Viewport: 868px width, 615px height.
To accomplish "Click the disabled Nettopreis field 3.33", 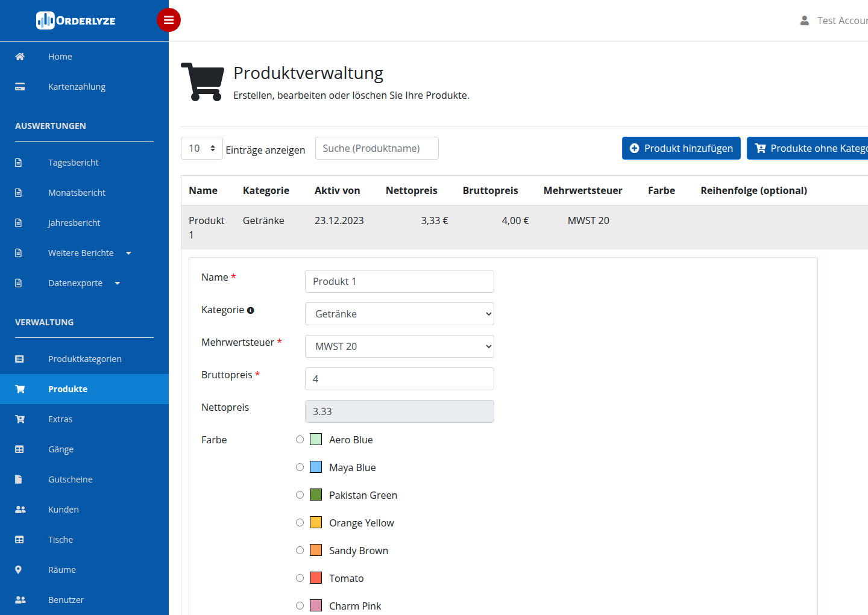I will [x=400, y=411].
